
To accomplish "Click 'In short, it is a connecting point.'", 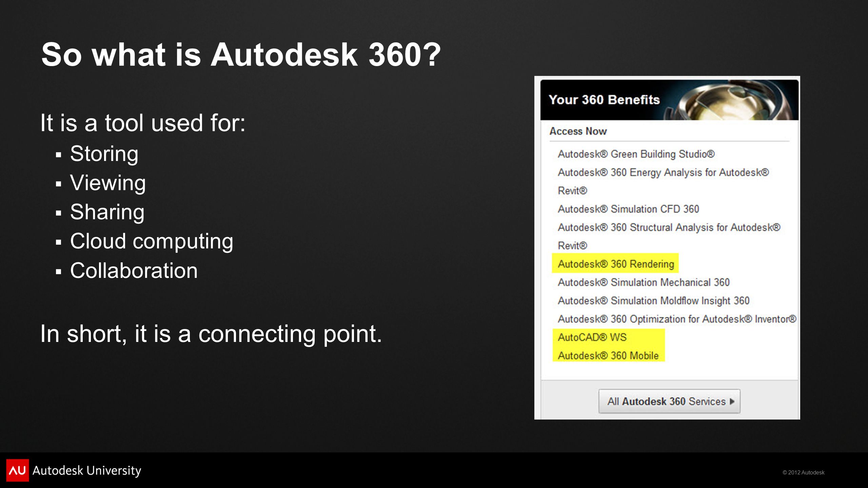I will click(x=211, y=334).
